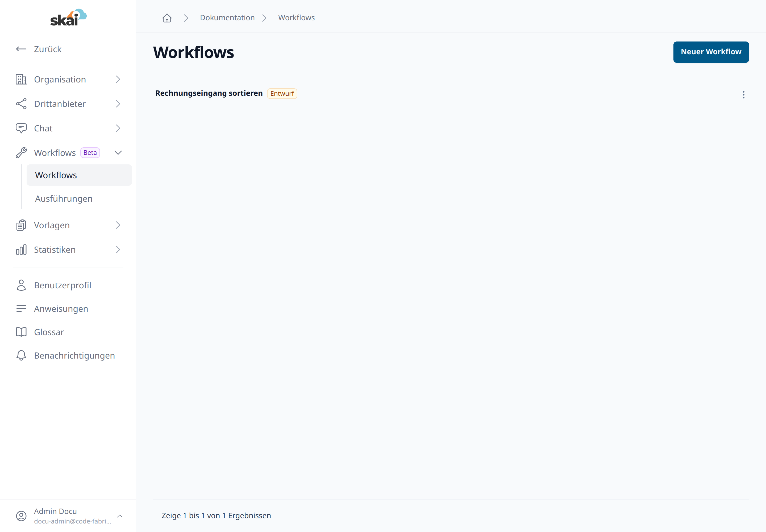
Task: Open the Benachrichtigungen page
Action: click(74, 355)
